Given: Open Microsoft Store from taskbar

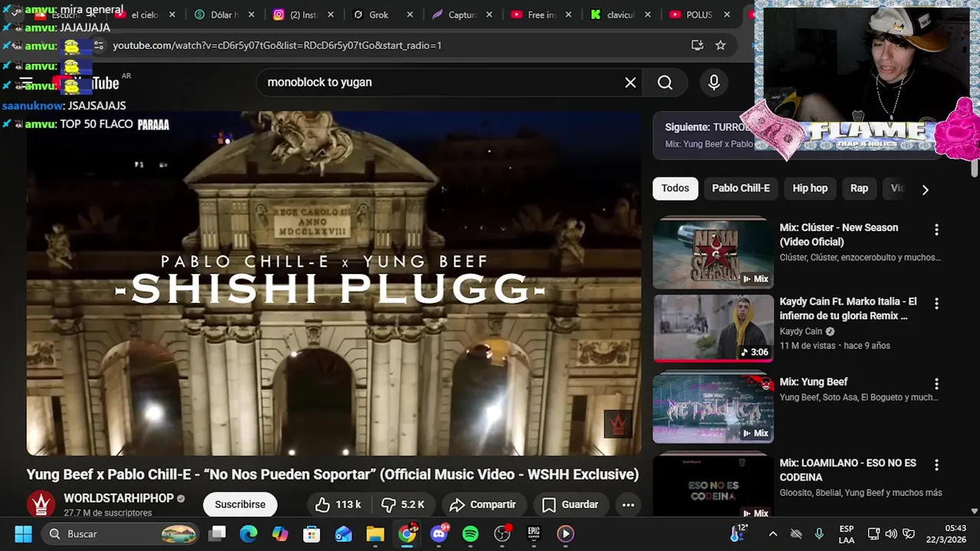Looking at the screenshot, I should pos(312,533).
